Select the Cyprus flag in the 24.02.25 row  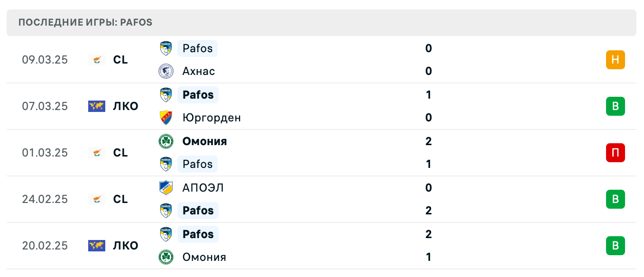[97, 199]
